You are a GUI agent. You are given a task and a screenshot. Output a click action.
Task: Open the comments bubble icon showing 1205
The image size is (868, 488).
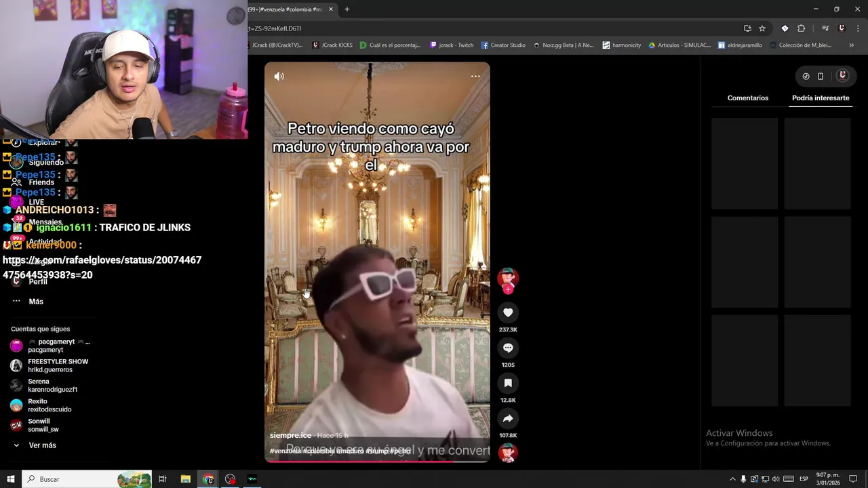click(508, 348)
